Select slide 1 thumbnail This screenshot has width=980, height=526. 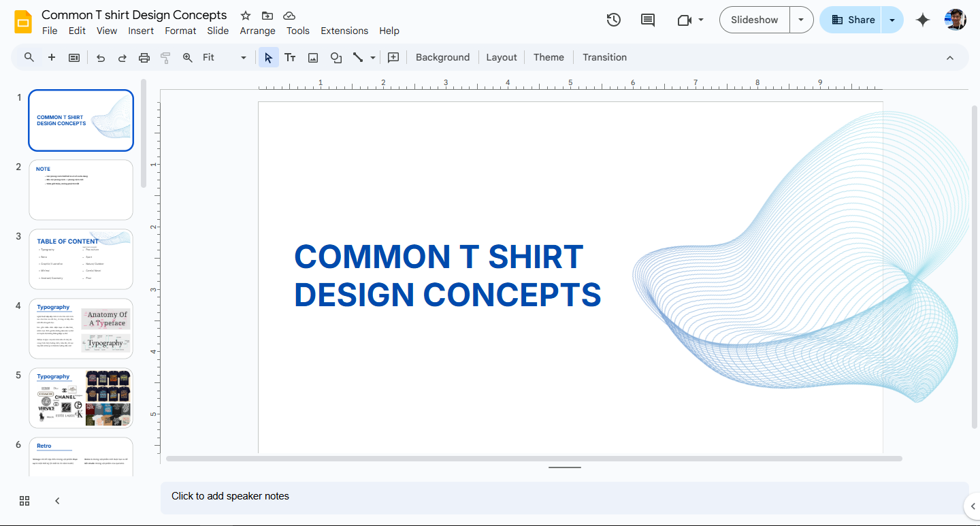81,120
